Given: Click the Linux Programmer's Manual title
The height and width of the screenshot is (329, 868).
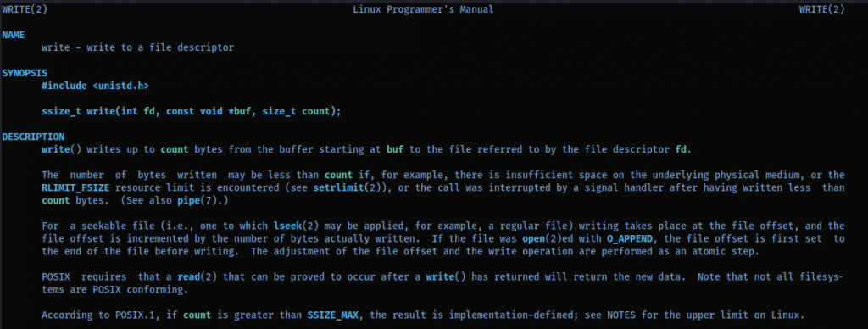Looking at the screenshot, I should pos(423,9).
